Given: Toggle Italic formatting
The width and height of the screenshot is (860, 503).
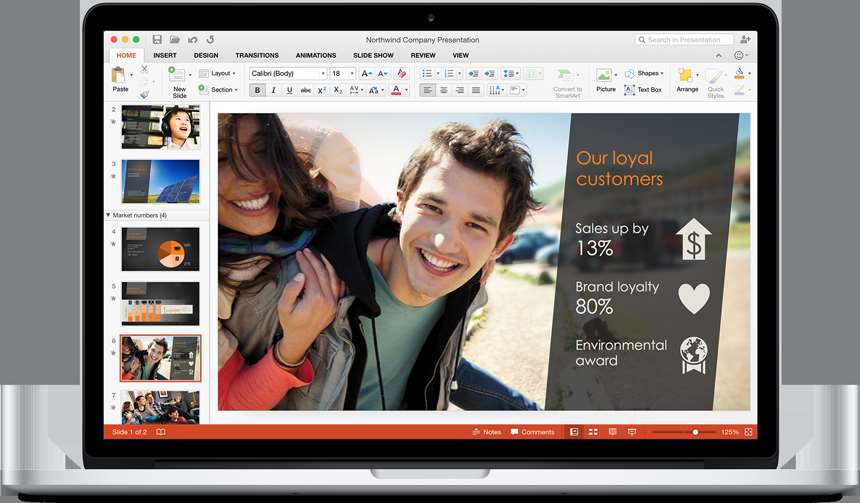Looking at the screenshot, I should (x=273, y=91).
